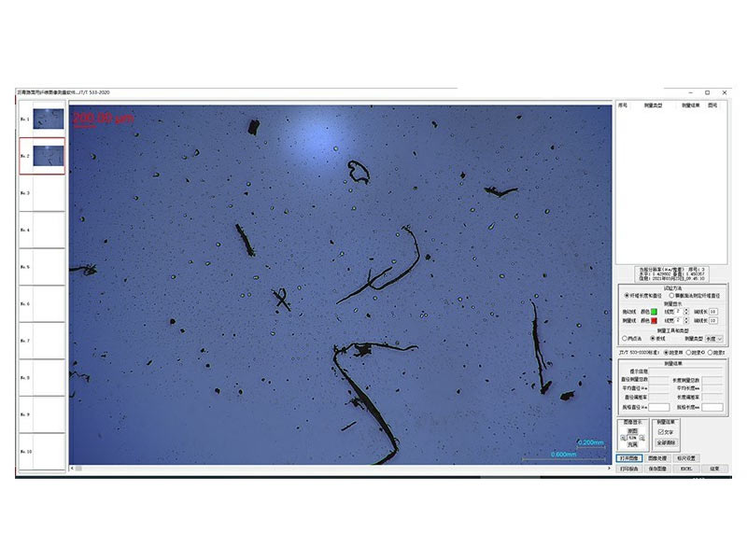The height and width of the screenshot is (560, 747).
Task: Choose the 折线 polyline radio option
Action: pos(653,338)
